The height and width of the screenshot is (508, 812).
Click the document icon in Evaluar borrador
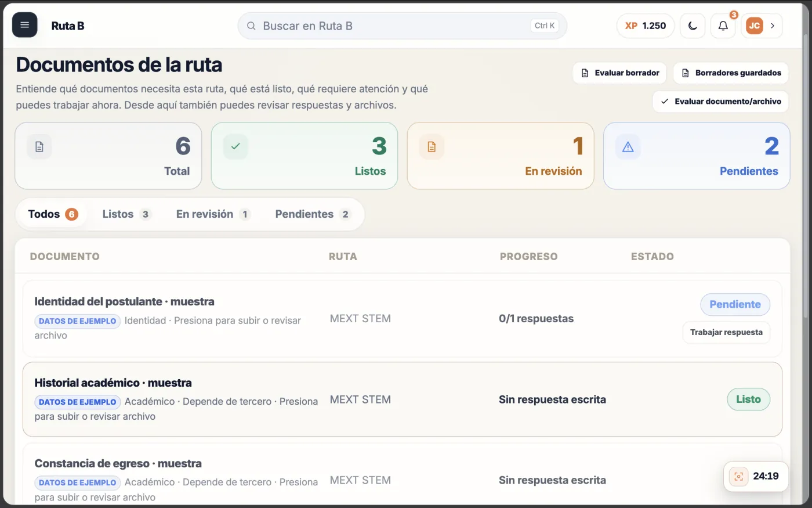(x=585, y=73)
